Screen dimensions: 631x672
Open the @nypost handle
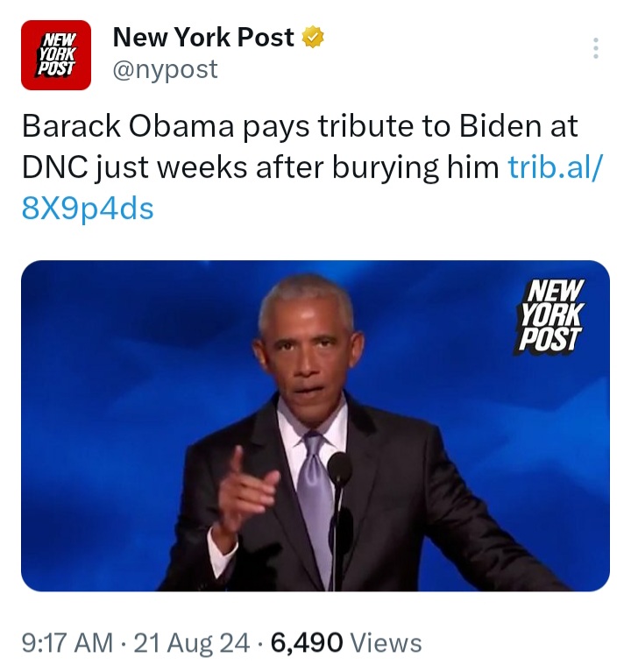point(166,69)
